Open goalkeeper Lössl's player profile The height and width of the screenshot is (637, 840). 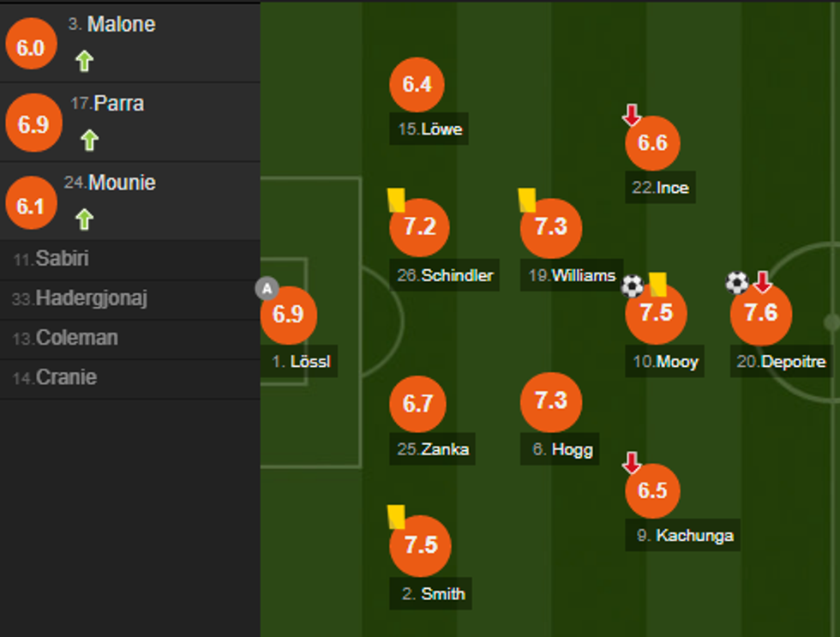pyautogui.click(x=290, y=315)
